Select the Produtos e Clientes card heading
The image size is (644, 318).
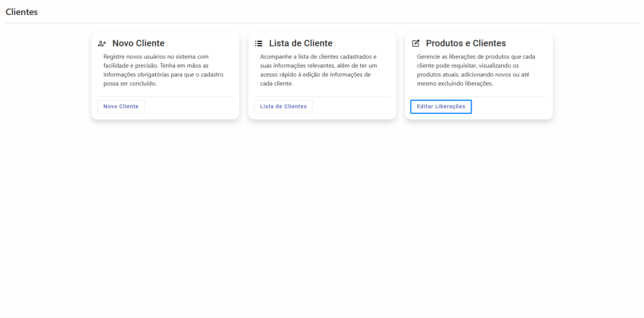[466, 43]
